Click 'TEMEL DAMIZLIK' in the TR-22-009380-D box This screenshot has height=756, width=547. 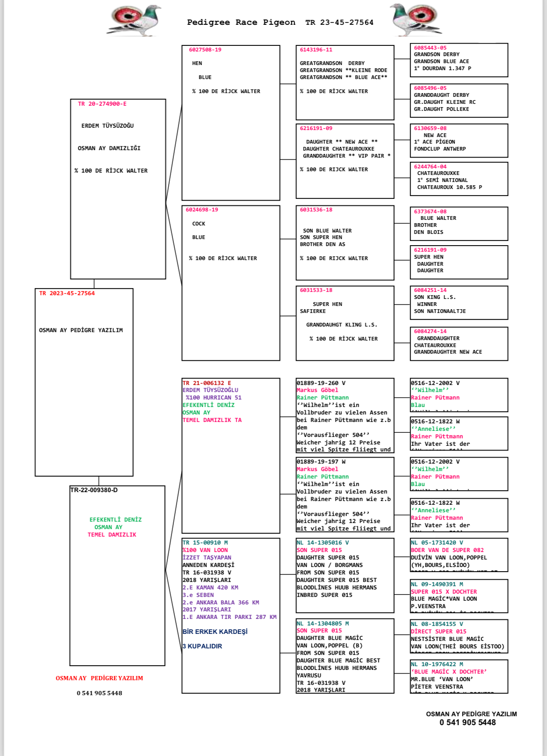pyautogui.click(x=112, y=535)
